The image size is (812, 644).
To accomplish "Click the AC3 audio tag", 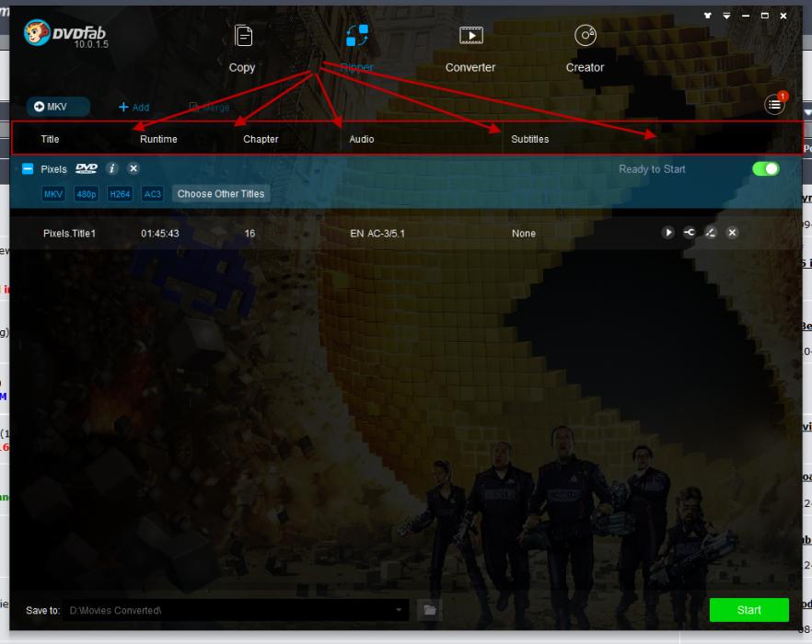I will pyautogui.click(x=152, y=194).
